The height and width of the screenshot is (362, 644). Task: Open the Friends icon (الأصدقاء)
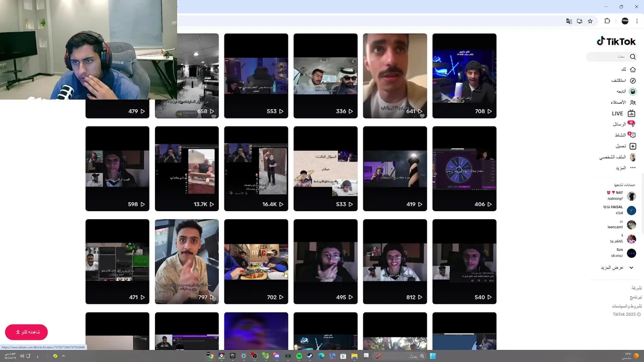tap(633, 102)
